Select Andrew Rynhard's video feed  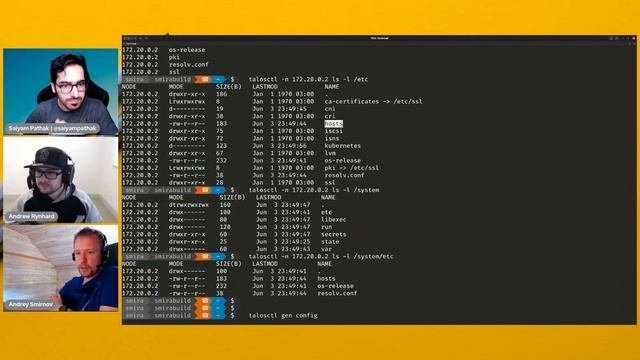click(60, 180)
